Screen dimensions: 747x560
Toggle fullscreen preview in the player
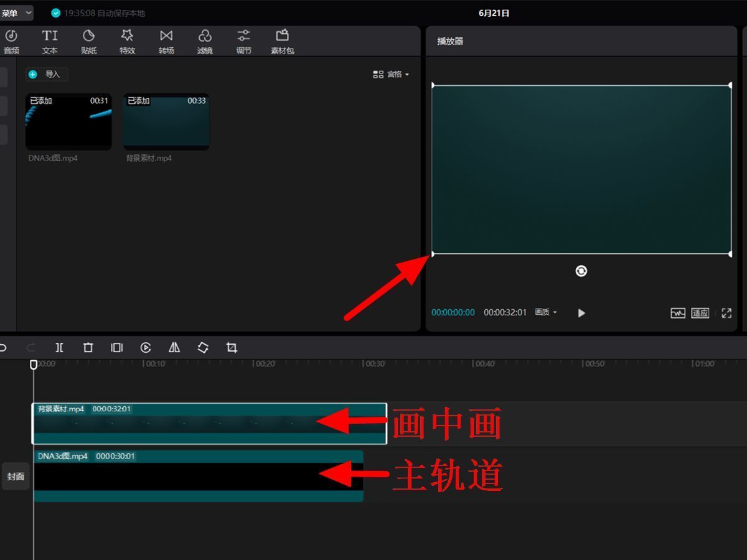[x=726, y=313]
